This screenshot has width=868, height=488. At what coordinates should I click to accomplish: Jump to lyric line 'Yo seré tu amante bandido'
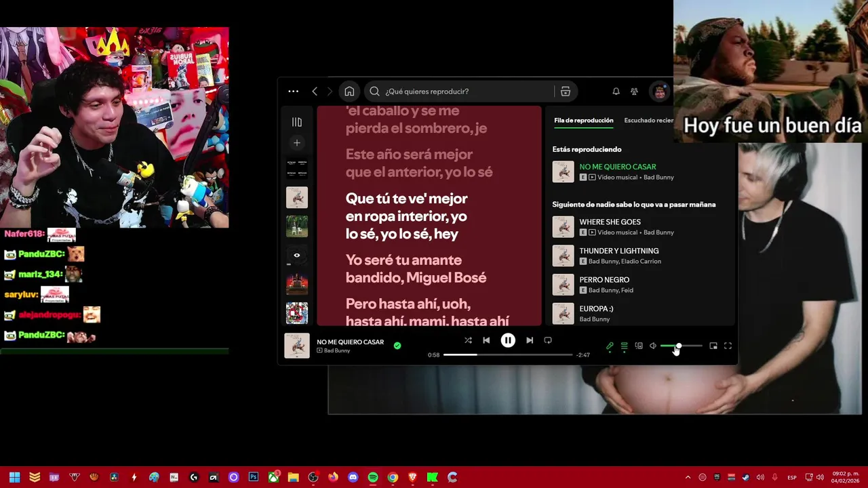pyautogui.click(x=416, y=269)
